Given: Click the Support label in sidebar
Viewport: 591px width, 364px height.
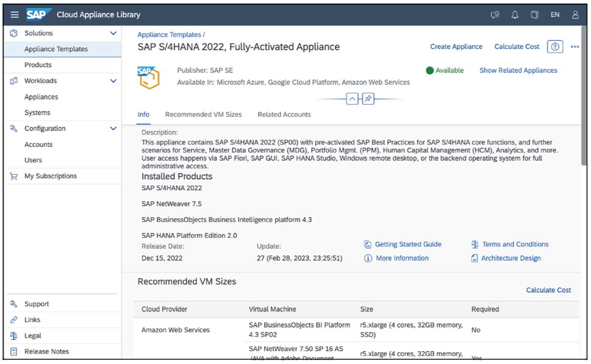Looking at the screenshot, I should [x=37, y=304].
